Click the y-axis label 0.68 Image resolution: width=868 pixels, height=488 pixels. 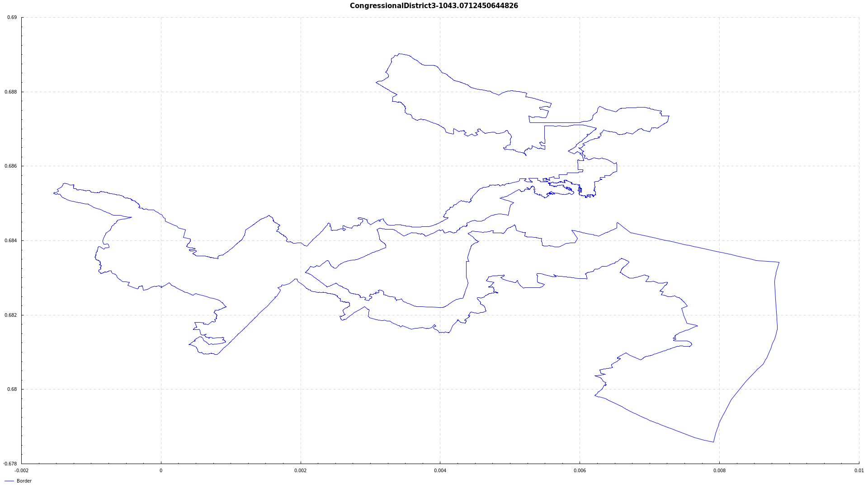pos(12,389)
